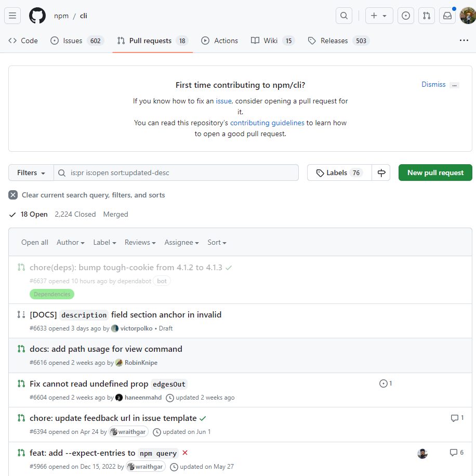The image size is (476, 476).
Task: Select the Pull requests tab
Action: pos(153,41)
